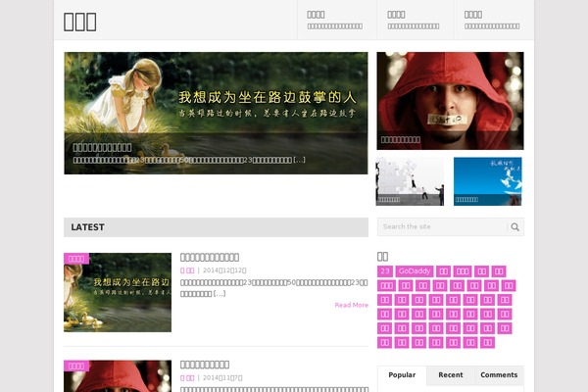Screen dimensions: 588x392
Task: Open the Comments tab
Action: (x=499, y=375)
